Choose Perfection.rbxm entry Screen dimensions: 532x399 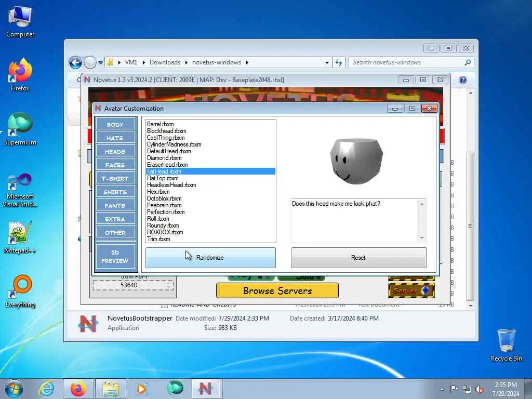[x=210, y=212]
